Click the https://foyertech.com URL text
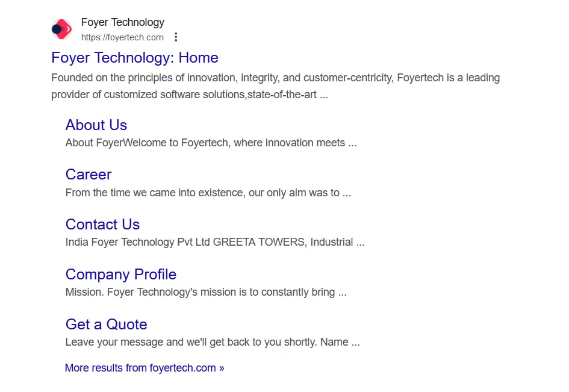This screenshot has height=392, width=569. (122, 37)
